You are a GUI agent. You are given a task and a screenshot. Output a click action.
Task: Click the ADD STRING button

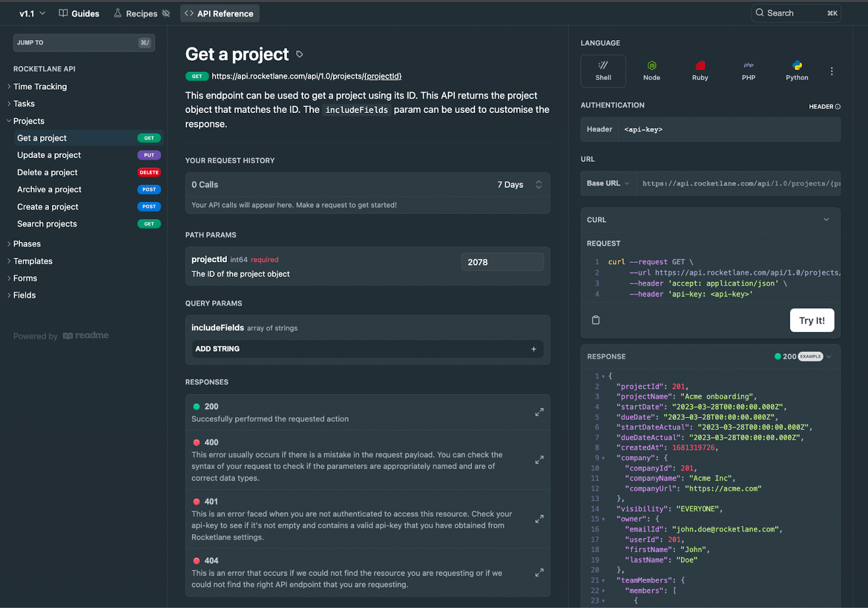coord(367,349)
